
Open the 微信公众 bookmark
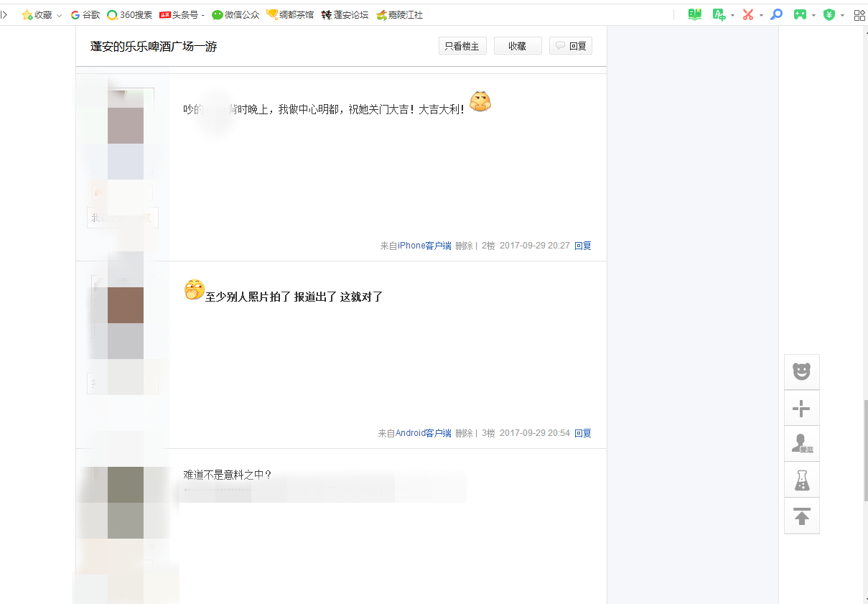[235, 14]
